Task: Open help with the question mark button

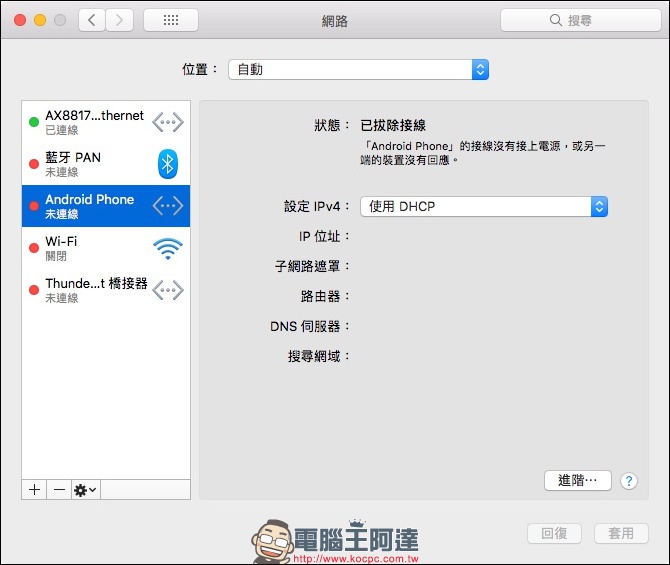Action: (629, 481)
